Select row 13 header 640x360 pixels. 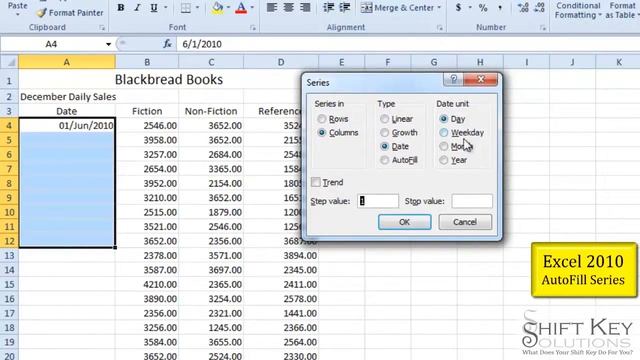(x=9, y=256)
